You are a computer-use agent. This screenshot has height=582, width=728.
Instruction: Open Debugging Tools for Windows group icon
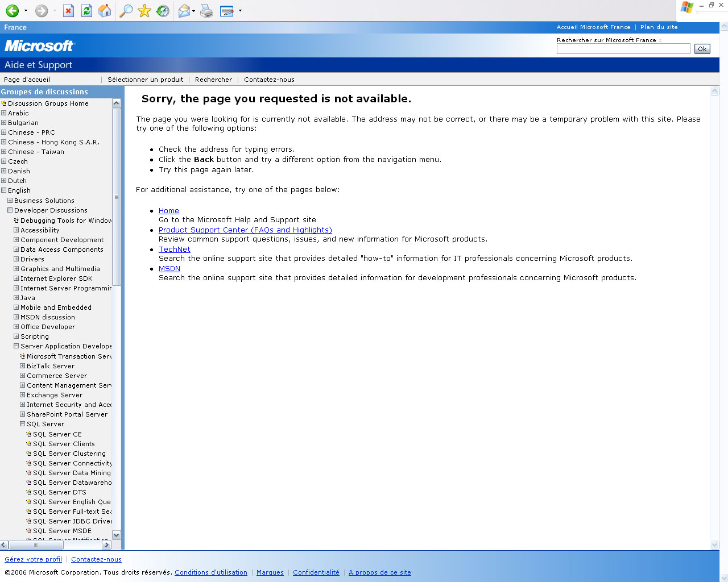click(16, 221)
